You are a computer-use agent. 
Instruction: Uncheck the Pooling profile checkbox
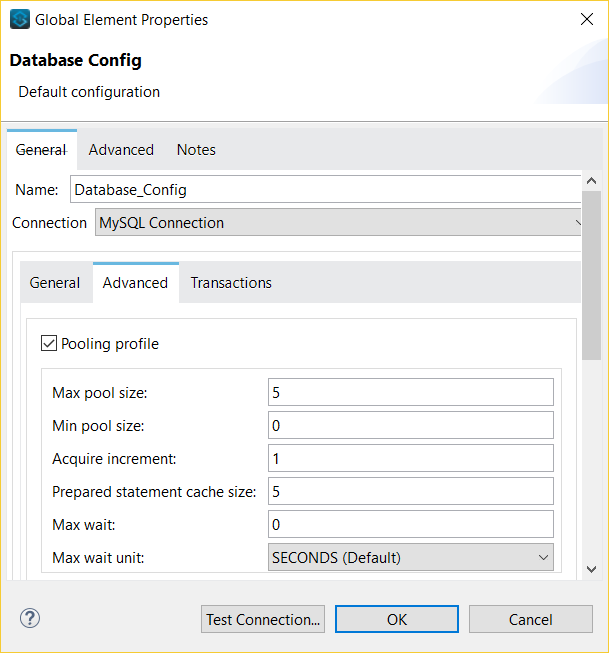click(49, 344)
